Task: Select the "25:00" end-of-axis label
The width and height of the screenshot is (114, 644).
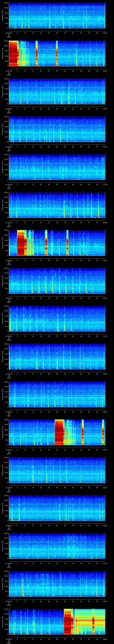Action: point(105,109)
